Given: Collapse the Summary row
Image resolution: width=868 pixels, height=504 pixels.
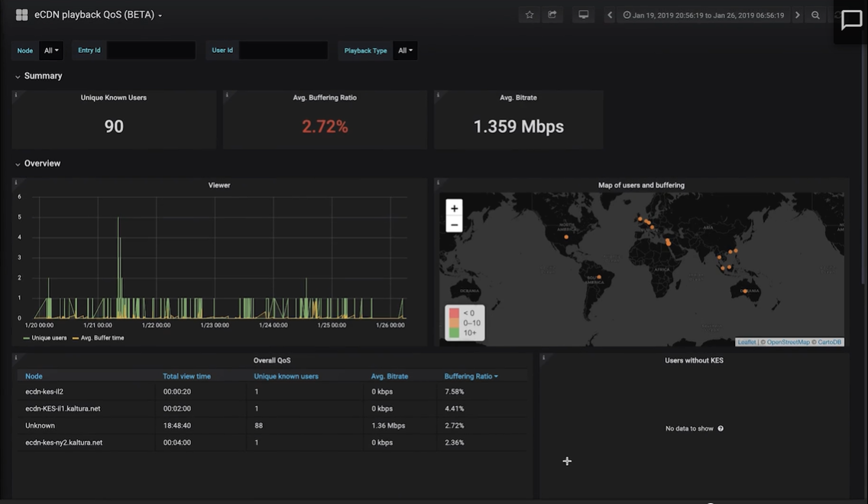Looking at the screenshot, I should pyautogui.click(x=43, y=76).
